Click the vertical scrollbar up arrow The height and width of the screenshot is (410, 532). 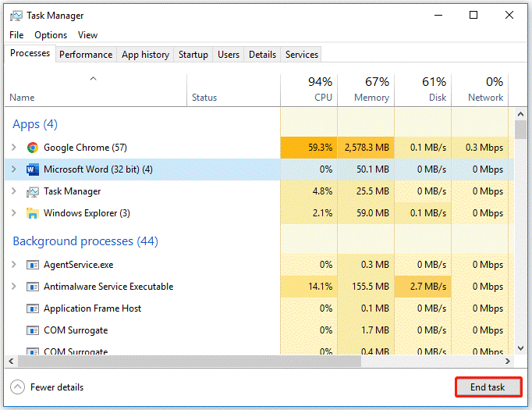tap(520, 114)
